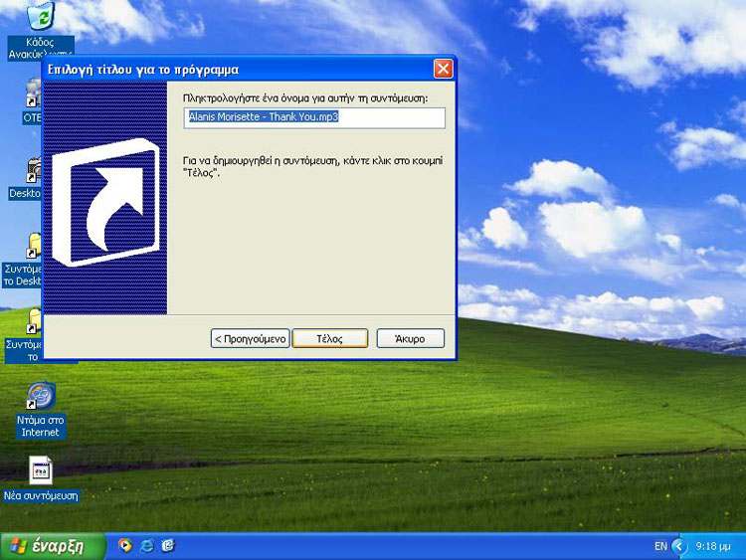This screenshot has width=746, height=560.
Task: Open Outlook Express from quick launch
Action: point(168,545)
